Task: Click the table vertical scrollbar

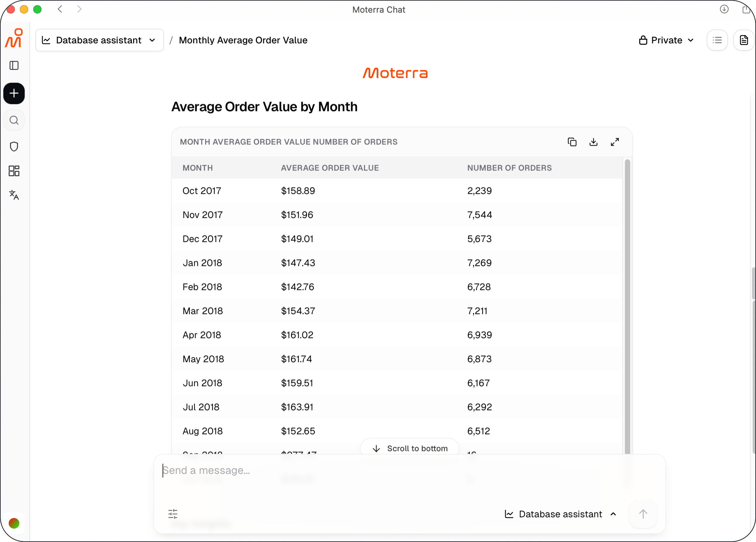Action: (627, 306)
